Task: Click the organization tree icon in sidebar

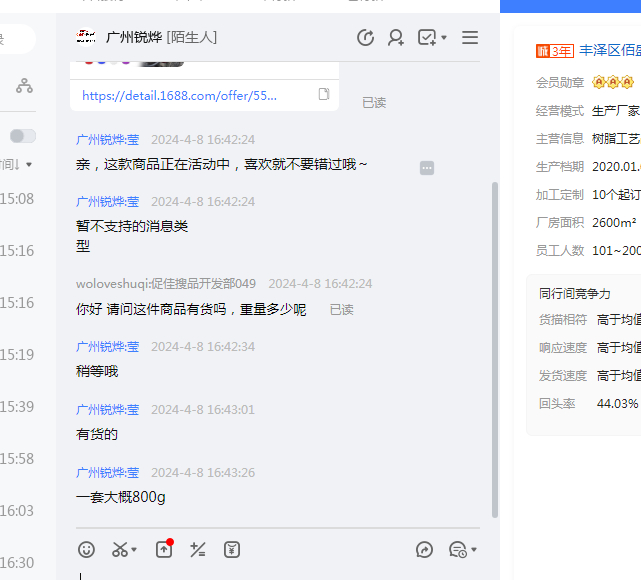Action: pyautogui.click(x=24, y=86)
